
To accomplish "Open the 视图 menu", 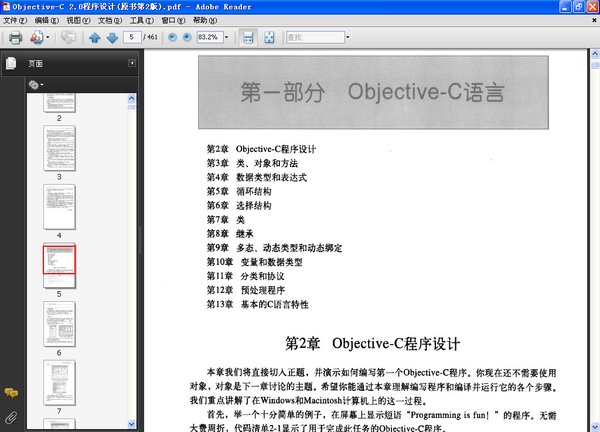I will (x=78, y=20).
